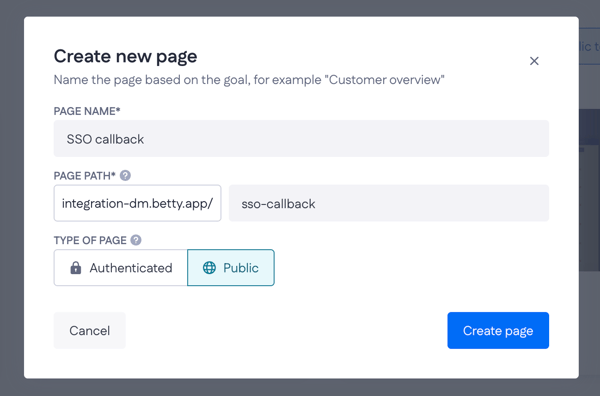The image size is (600, 396).
Task: Click the partially hidden tab behind the dialog
Action: 589,47
